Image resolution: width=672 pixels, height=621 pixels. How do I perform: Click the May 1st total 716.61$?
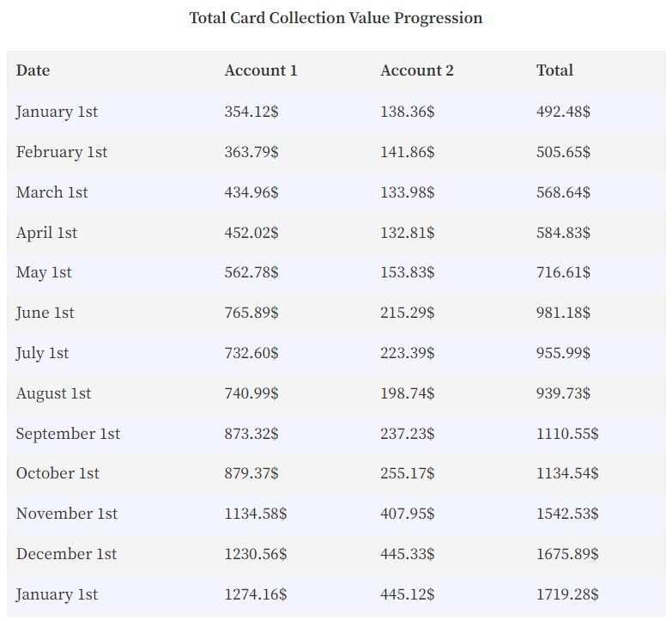[x=564, y=273]
